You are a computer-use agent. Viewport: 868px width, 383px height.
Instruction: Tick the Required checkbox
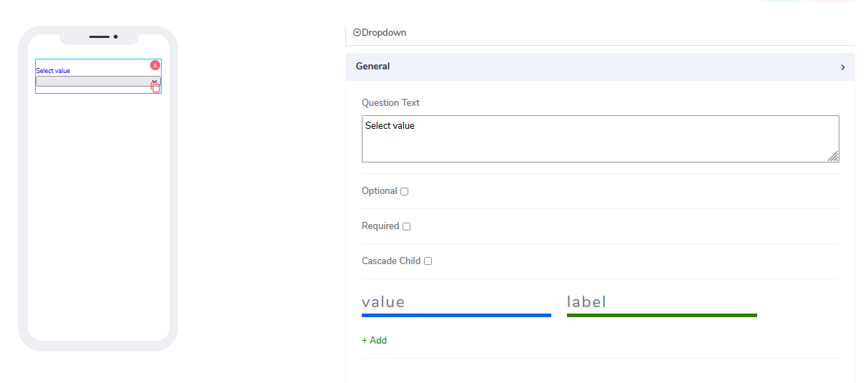tap(406, 227)
